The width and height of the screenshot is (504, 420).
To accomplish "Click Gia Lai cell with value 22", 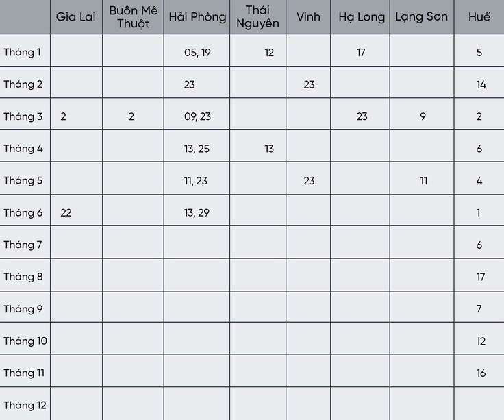I will click(76, 210).
